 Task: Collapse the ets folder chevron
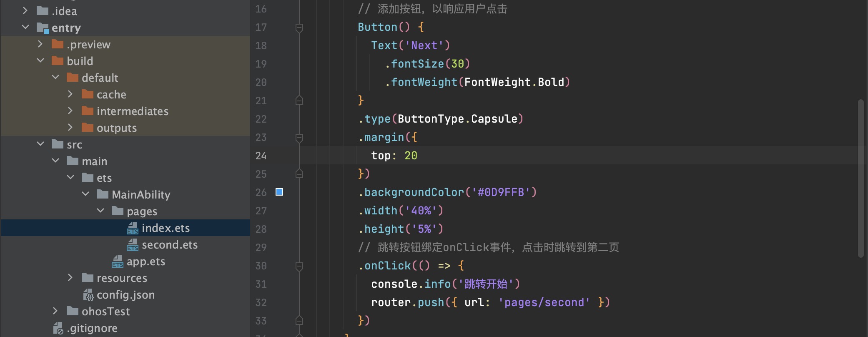(x=70, y=178)
